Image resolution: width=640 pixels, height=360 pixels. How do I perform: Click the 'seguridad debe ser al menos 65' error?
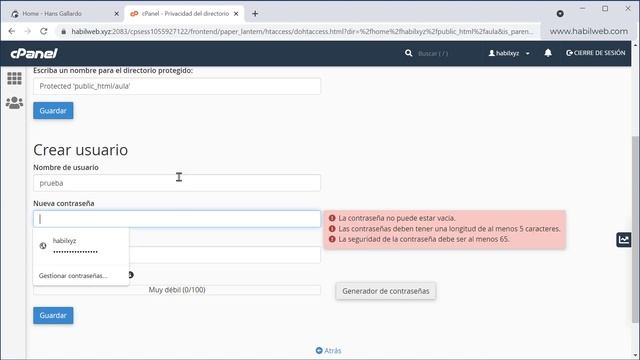(424, 239)
